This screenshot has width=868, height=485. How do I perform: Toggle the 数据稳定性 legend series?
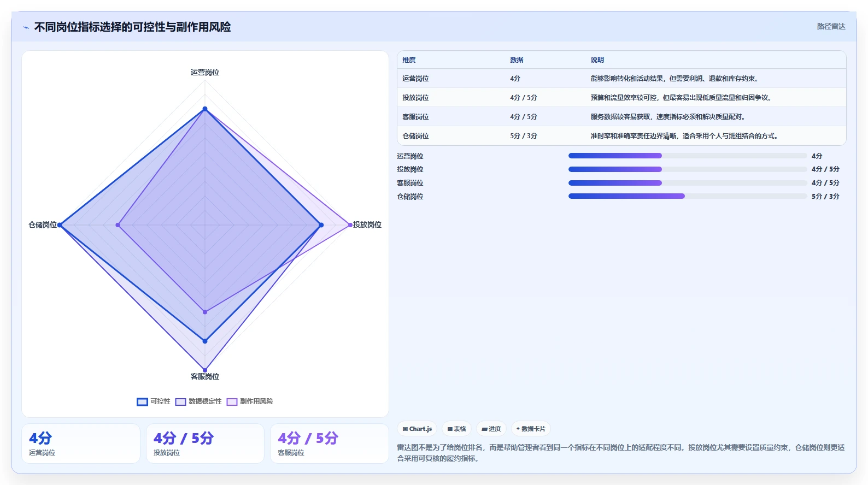(198, 401)
